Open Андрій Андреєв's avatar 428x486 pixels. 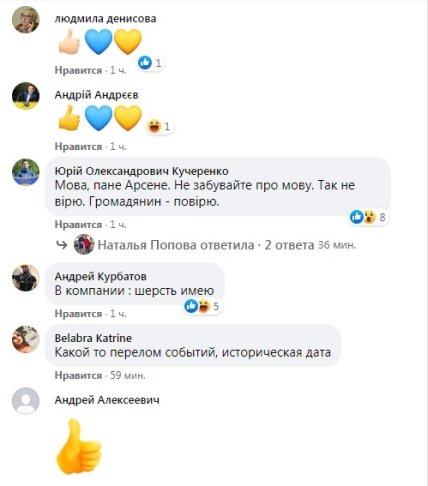pos(26,96)
